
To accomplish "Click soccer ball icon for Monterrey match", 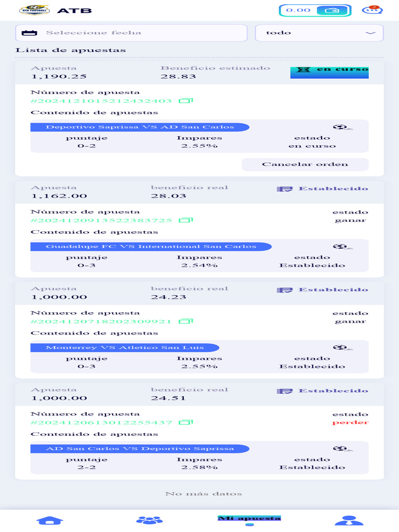I will (341, 348).
